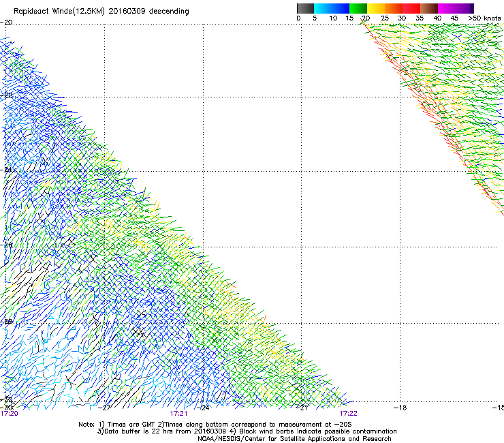504x443 pixels.
Task: Click the '-27' longitude label on bottom axis
Action: (104, 408)
